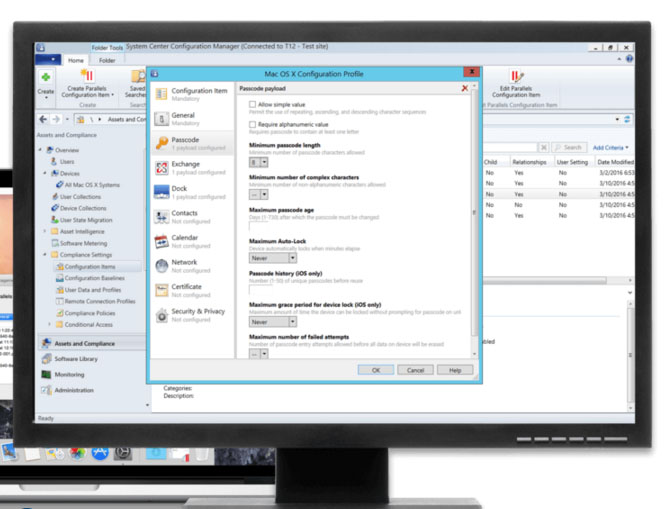Select Software Metering tree item

coord(79,243)
